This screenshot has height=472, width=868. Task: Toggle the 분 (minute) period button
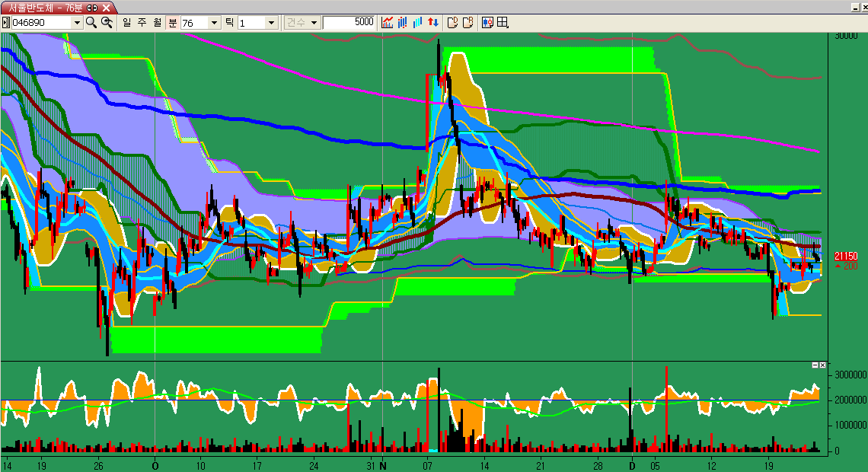(x=172, y=22)
